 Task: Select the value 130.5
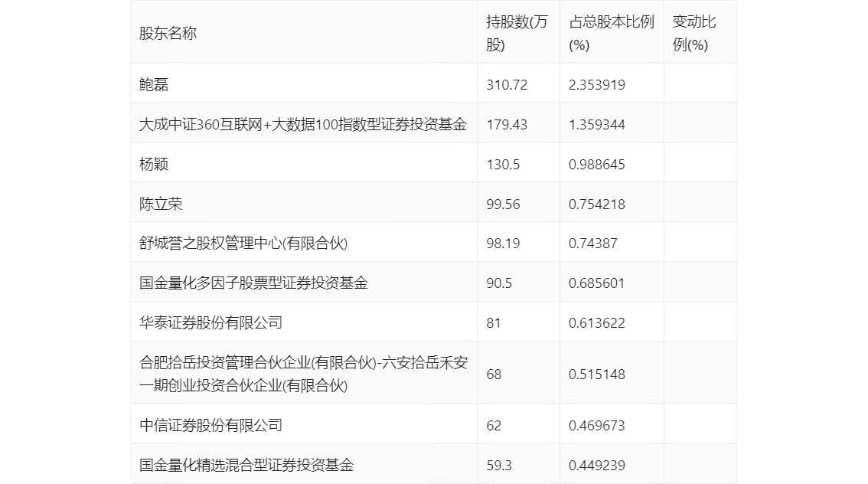pos(503,165)
